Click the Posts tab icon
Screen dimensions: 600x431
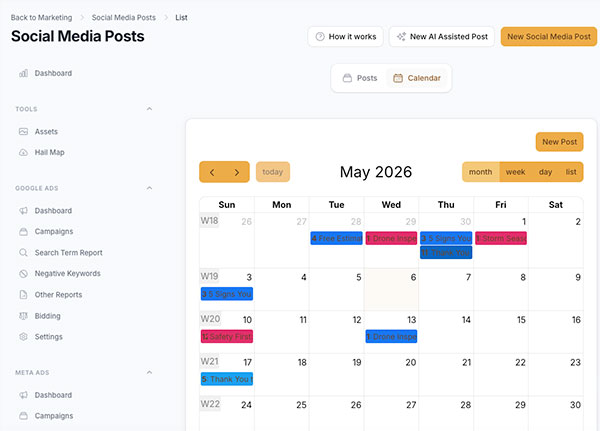[347, 78]
